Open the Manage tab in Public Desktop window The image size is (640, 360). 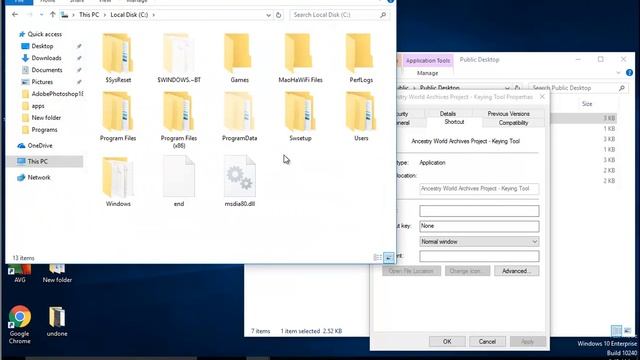[427, 73]
